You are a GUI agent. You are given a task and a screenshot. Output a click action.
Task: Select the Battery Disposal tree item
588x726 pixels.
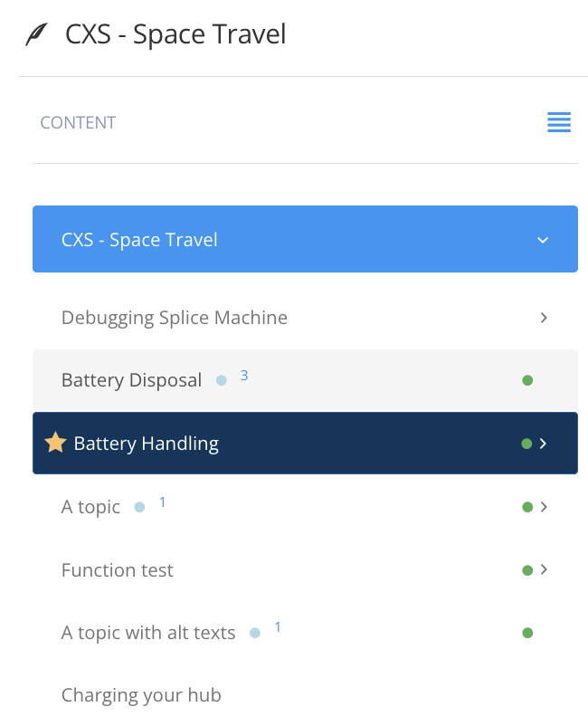131,380
